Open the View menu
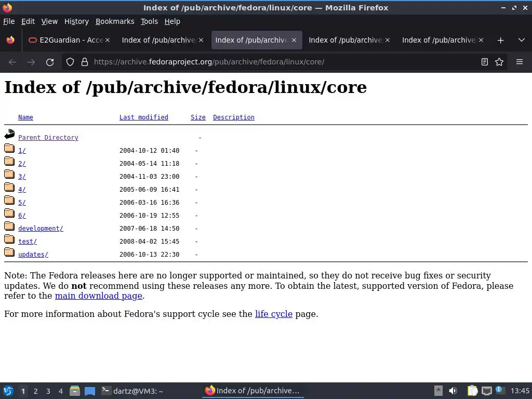The height and width of the screenshot is (399, 532). (x=49, y=21)
